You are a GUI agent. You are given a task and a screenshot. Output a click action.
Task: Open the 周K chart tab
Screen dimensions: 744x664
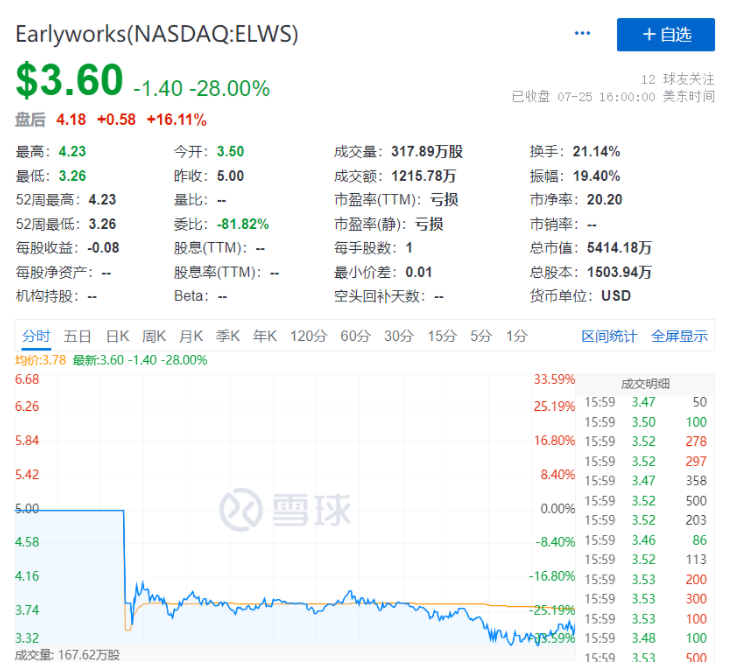coord(154,336)
